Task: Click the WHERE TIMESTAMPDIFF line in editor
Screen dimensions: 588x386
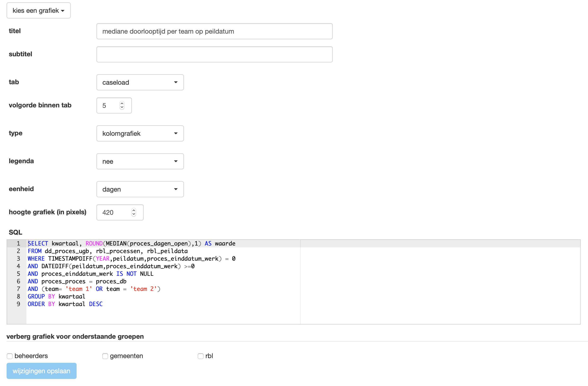Action: [131, 259]
